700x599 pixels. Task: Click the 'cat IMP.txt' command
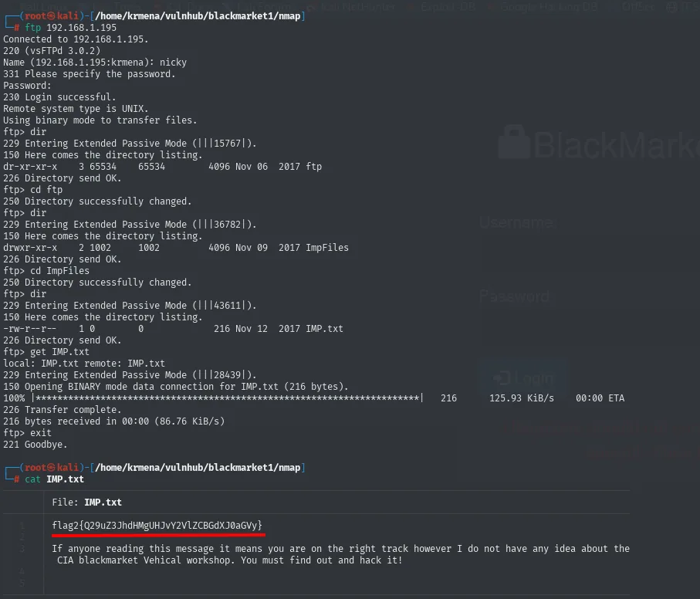54,480
